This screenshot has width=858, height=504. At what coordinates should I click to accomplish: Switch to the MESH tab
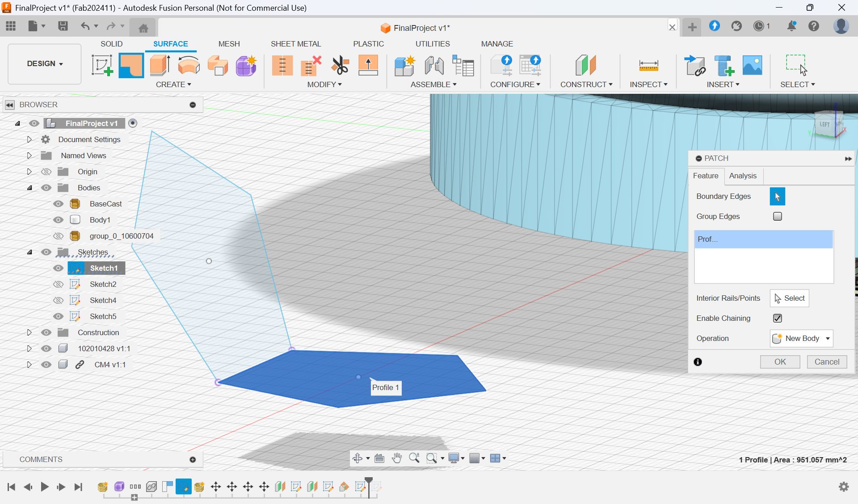tap(229, 44)
